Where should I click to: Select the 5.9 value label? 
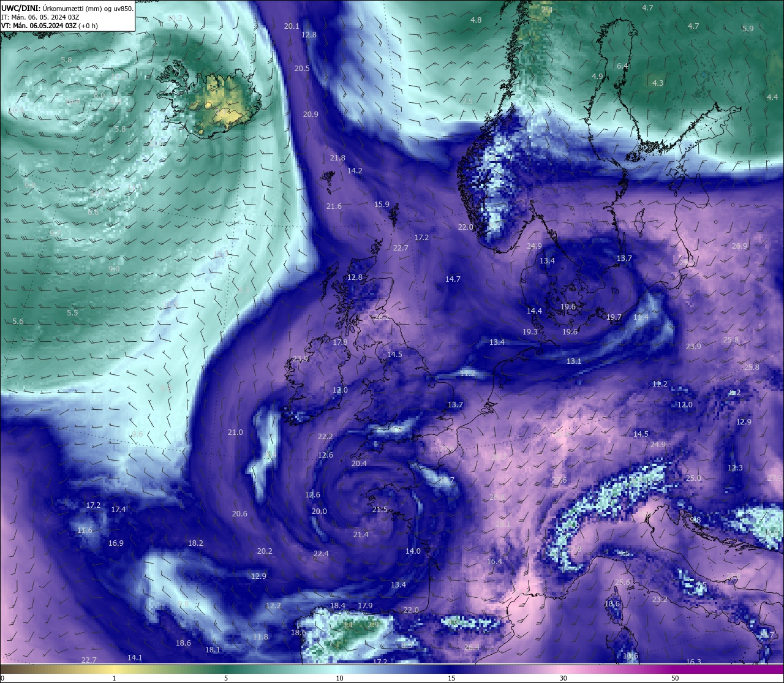click(x=748, y=29)
